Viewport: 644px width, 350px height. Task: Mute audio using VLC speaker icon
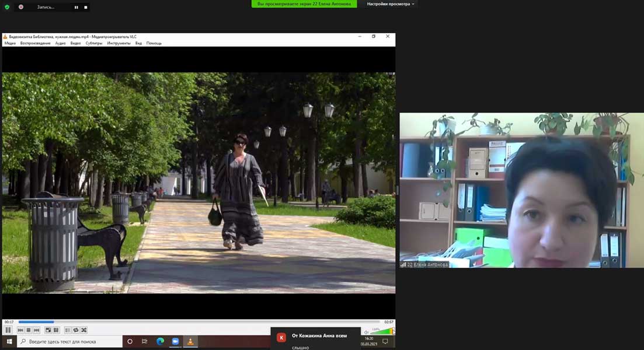(367, 332)
